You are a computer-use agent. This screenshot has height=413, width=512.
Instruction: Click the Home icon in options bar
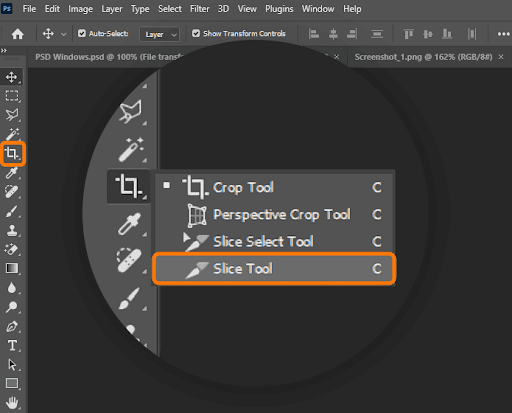(17, 34)
